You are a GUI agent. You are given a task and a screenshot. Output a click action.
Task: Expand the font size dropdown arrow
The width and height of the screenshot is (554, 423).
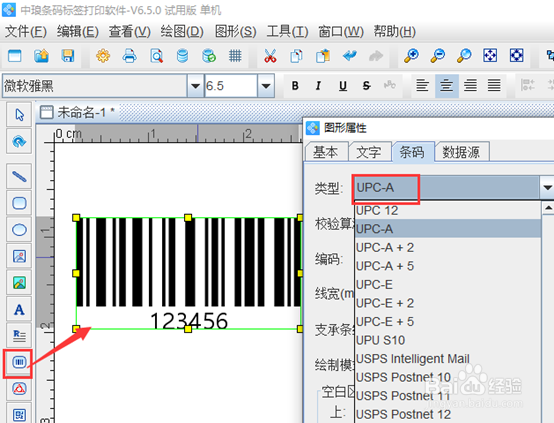(266, 86)
